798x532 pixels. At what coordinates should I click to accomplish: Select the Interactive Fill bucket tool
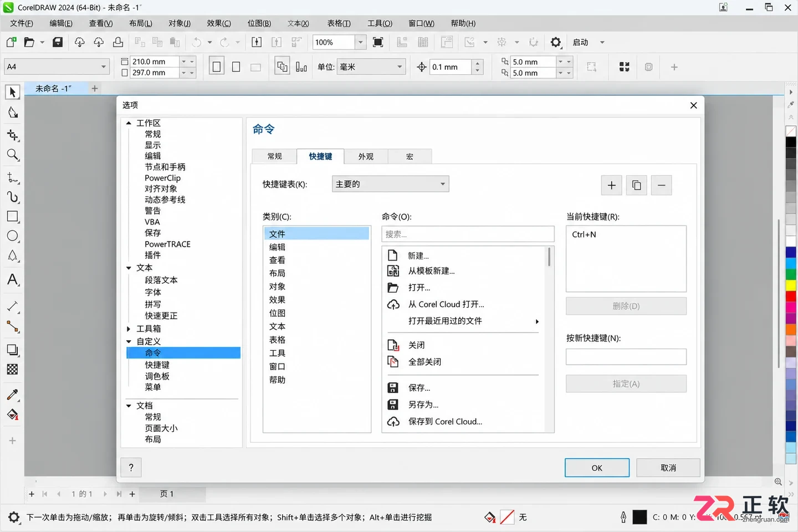[x=12, y=415]
